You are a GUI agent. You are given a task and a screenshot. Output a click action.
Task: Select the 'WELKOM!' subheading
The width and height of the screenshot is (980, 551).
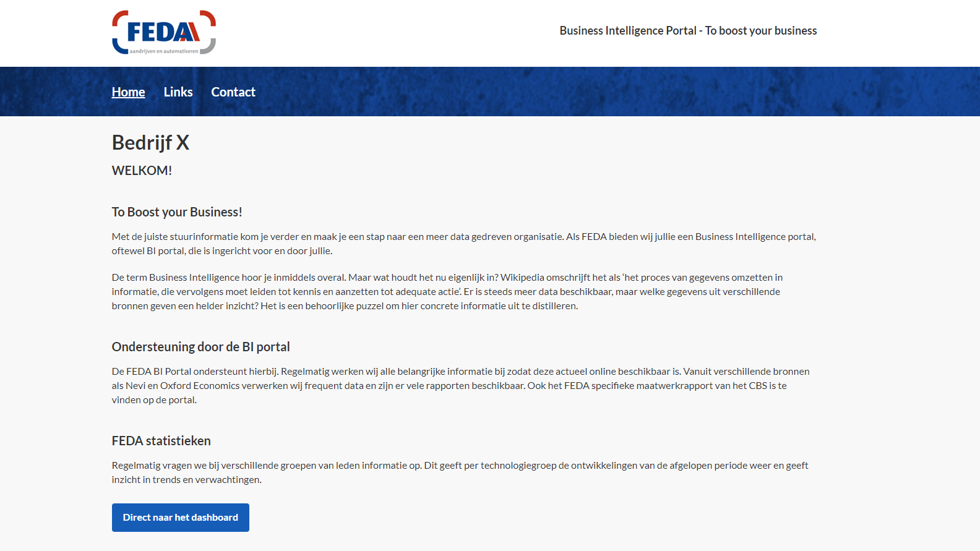point(142,171)
